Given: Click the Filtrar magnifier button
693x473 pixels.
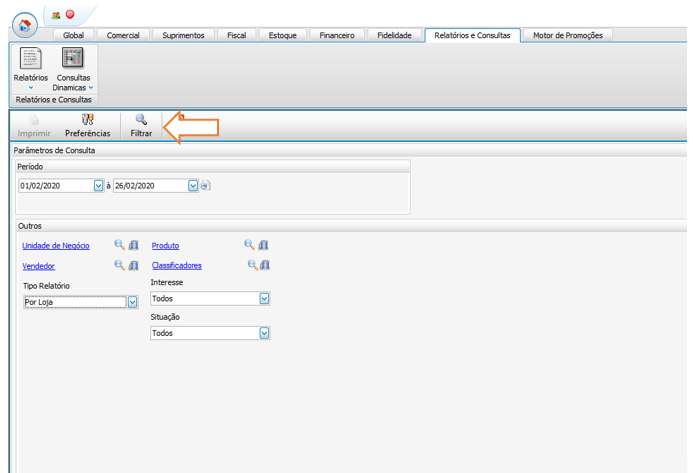Looking at the screenshot, I should [x=141, y=126].
